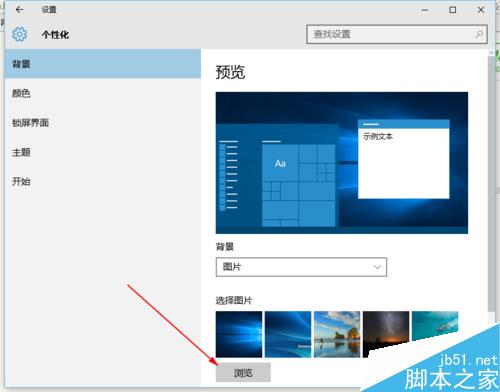500x392 pixels.
Task: Click the 预览 heading text
Action: [x=230, y=72]
